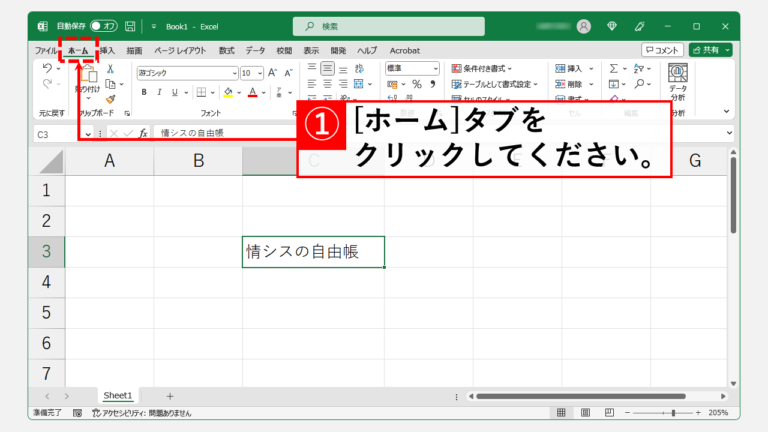This screenshot has width=768, height=432.
Task: Open the Page Layout (ページレイアウト) tab
Action: tap(180, 50)
